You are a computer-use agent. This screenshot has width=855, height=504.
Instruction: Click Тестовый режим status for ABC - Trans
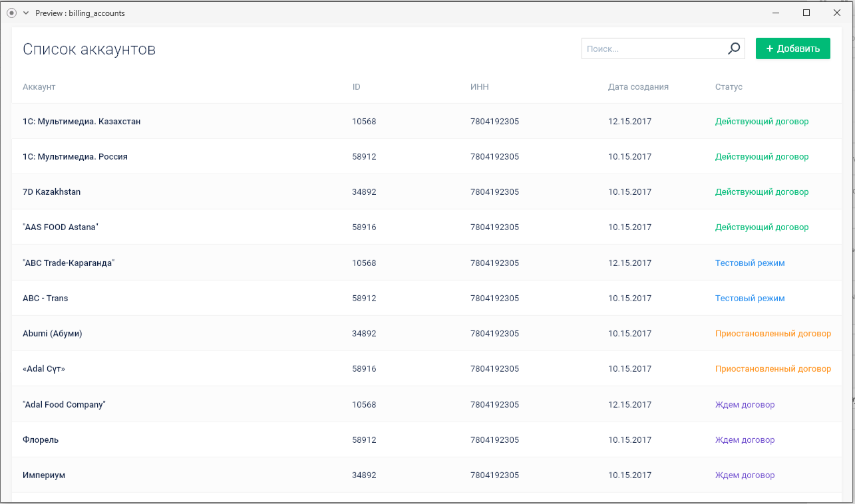(750, 298)
